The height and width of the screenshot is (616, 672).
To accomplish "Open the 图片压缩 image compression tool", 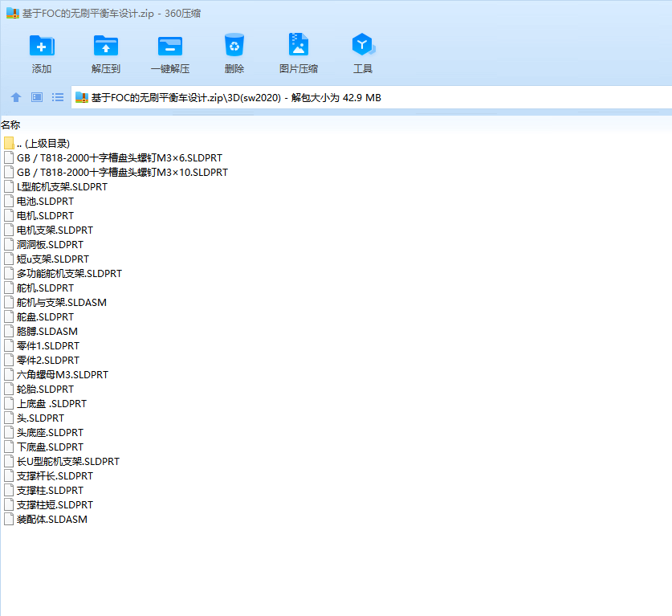I will tap(299, 44).
